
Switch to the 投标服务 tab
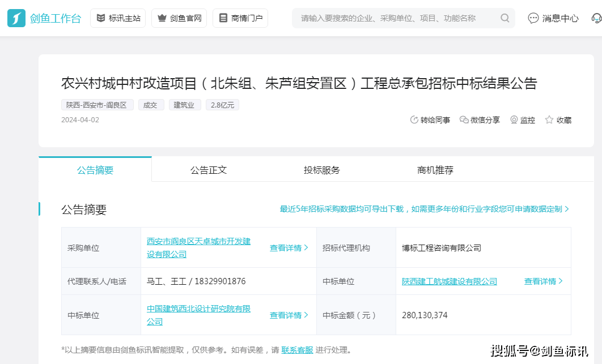tap(322, 170)
